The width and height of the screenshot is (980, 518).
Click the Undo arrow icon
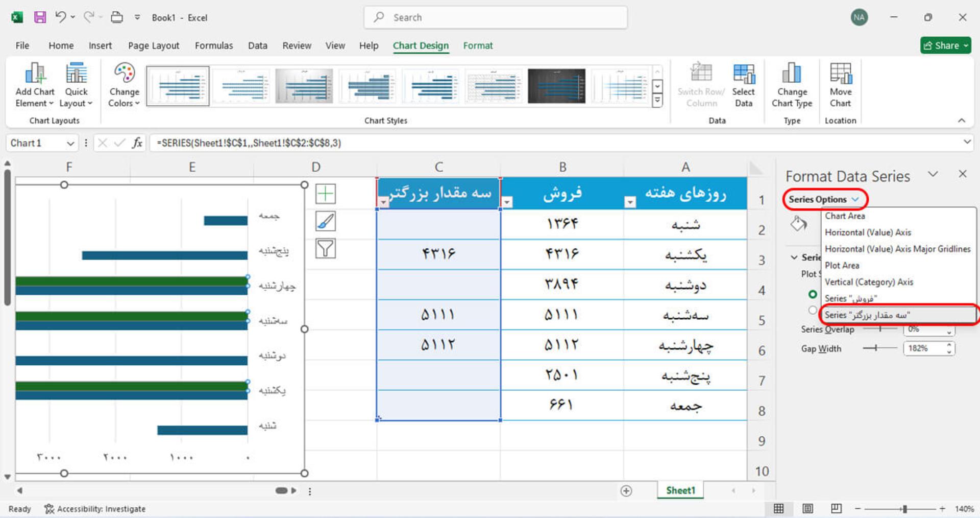click(60, 17)
